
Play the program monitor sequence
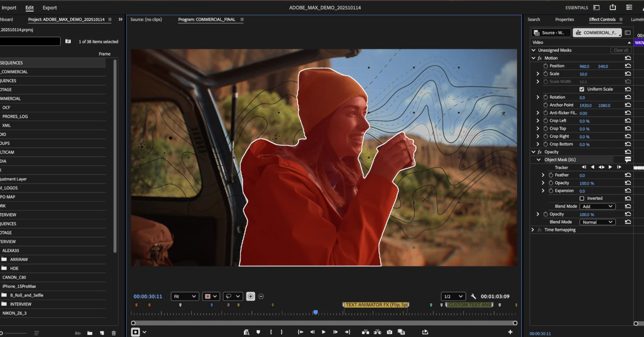324,332
